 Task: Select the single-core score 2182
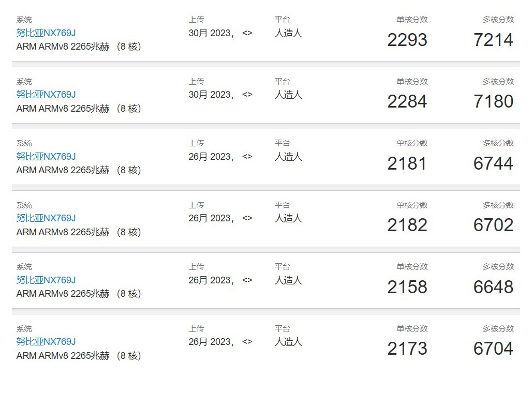tap(407, 225)
